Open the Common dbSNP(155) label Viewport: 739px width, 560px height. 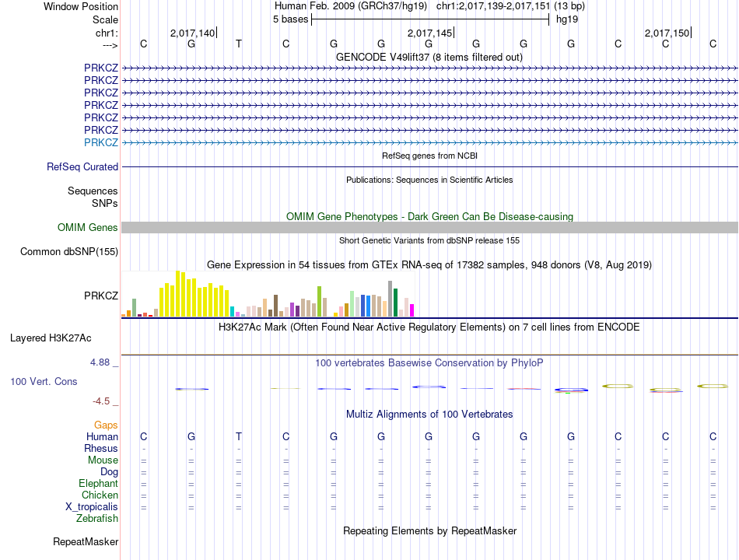[69, 251]
